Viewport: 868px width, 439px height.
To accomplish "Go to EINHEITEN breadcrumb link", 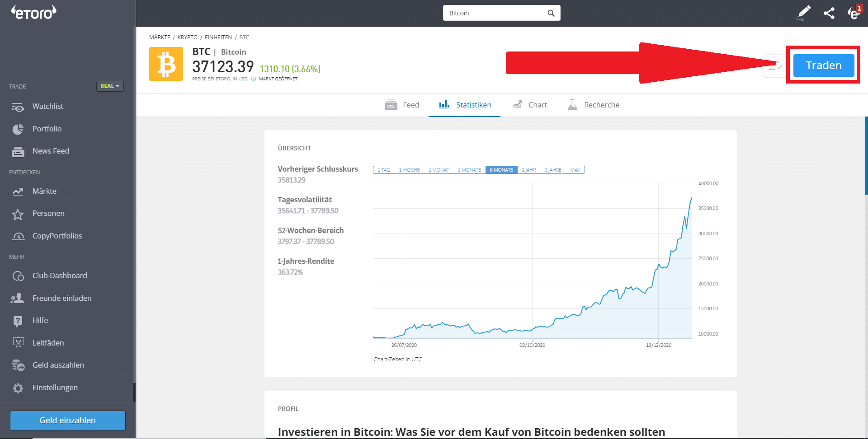I will [218, 37].
